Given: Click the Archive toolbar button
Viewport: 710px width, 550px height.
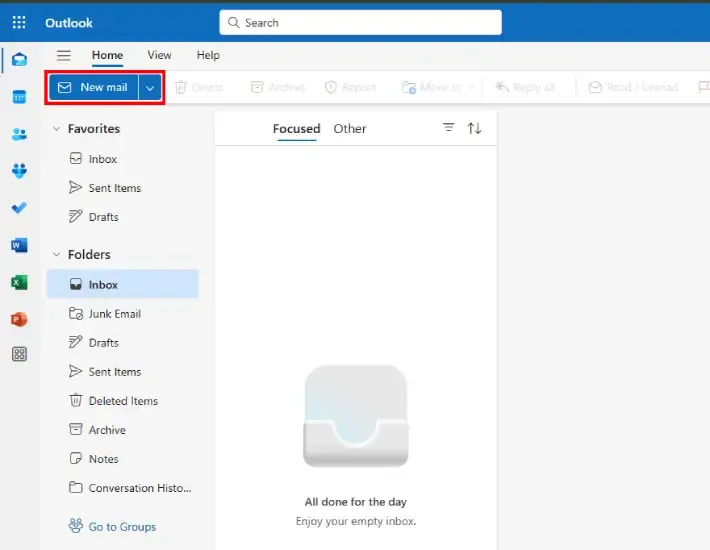Looking at the screenshot, I should click(278, 87).
